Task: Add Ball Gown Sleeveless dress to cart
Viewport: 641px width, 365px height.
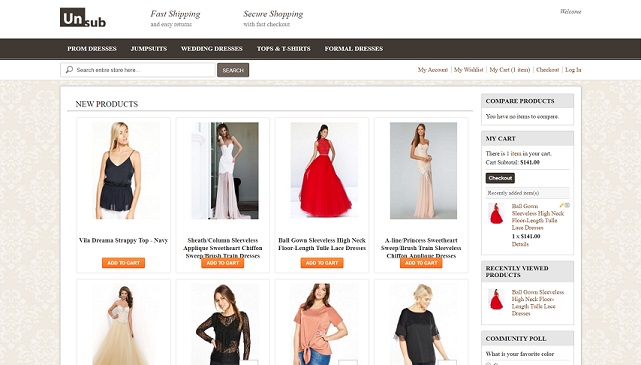Action: [322, 263]
